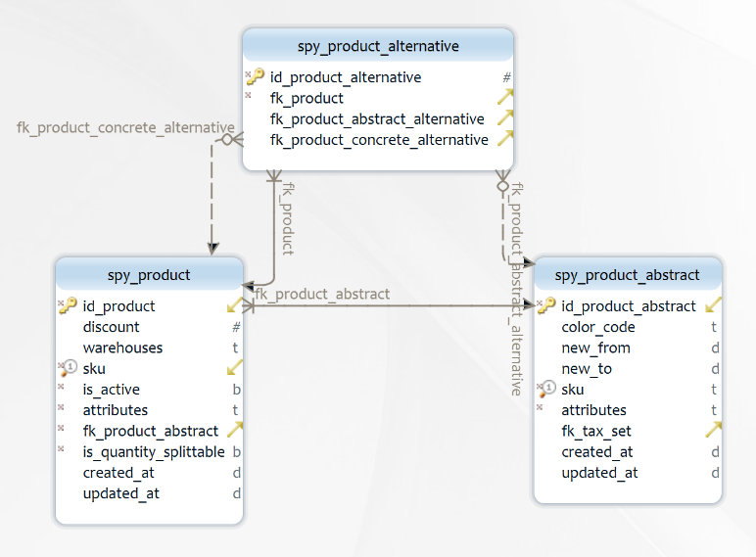The height and width of the screenshot is (557, 756).
Task: Click the boolean type letter beside is_quantity_splittable
Action: [236, 452]
